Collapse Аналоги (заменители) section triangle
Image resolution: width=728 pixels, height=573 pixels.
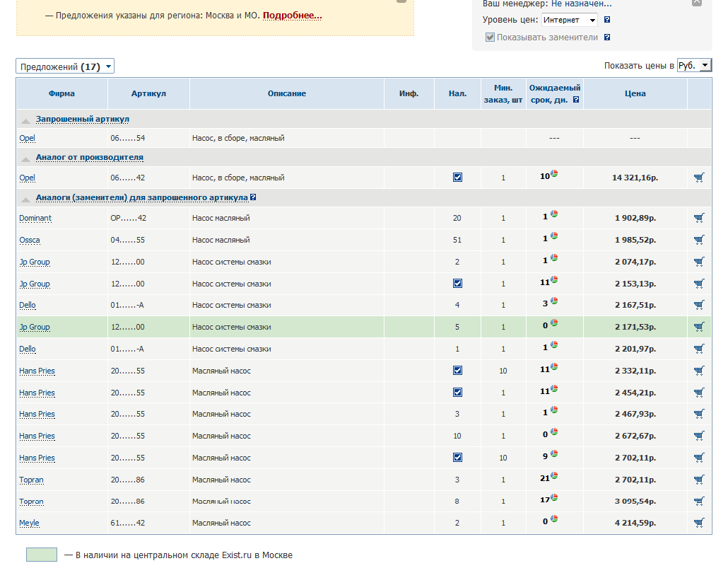click(26, 199)
